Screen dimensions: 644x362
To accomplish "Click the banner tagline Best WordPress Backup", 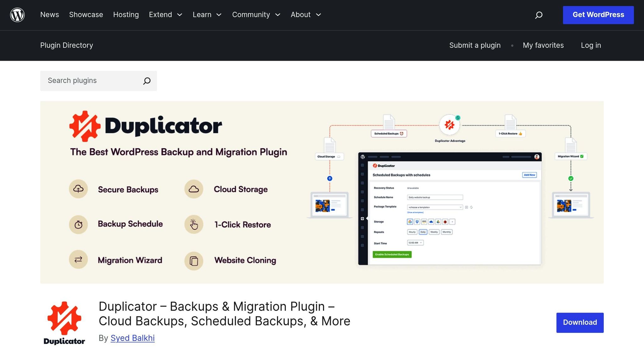I will coord(179,152).
